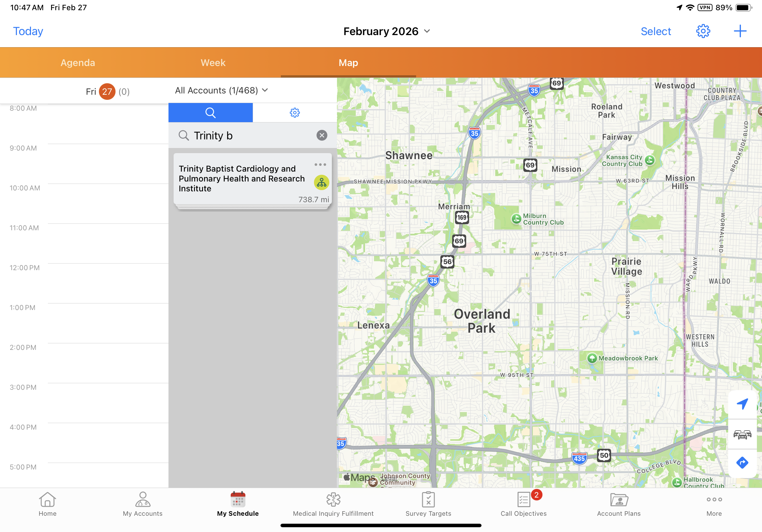762x532 pixels.
Task: Tap the account hierarchy icon on result card
Action: [321, 182]
